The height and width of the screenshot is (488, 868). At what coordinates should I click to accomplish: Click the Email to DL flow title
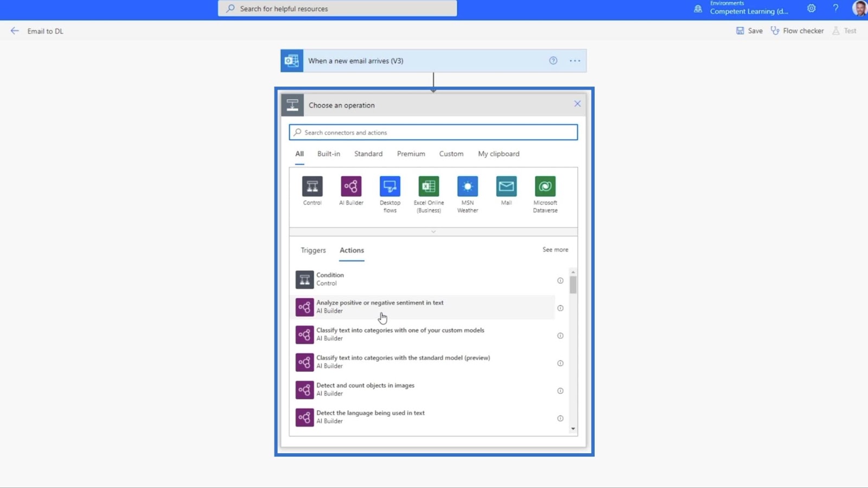tap(46, 31)
